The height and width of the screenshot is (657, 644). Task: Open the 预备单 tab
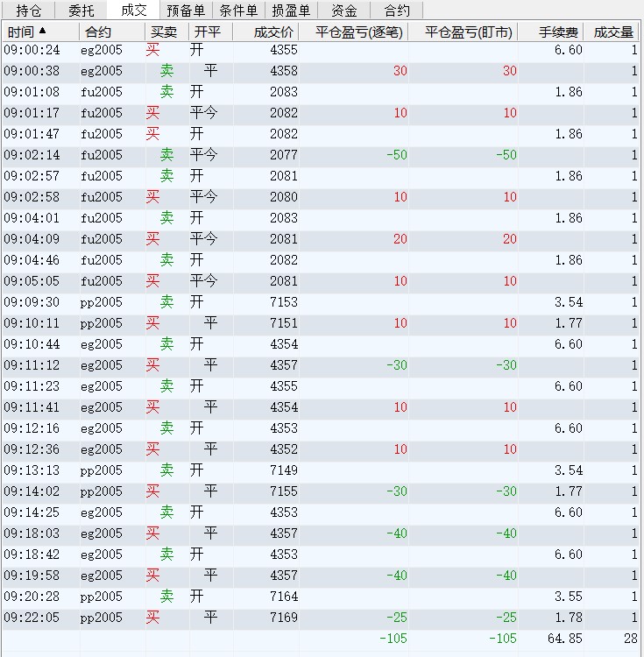[186, 10]
